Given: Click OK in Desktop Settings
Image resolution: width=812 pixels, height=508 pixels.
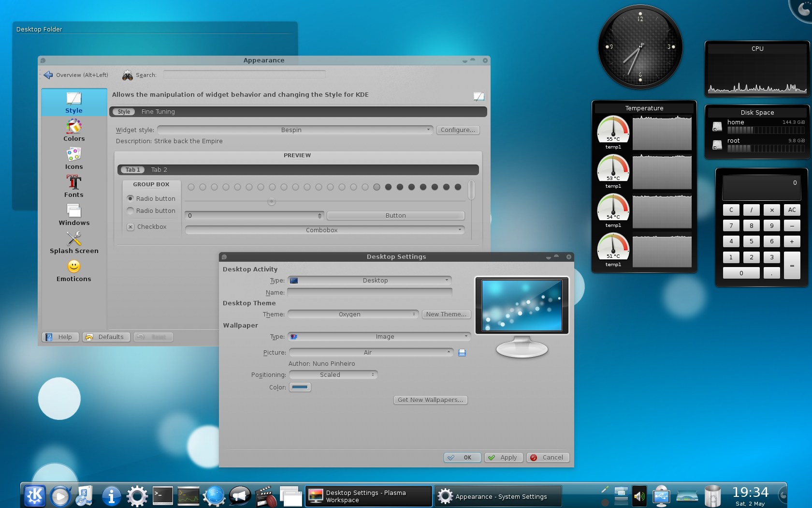Looking at the screenshot, I should point(463,458).
